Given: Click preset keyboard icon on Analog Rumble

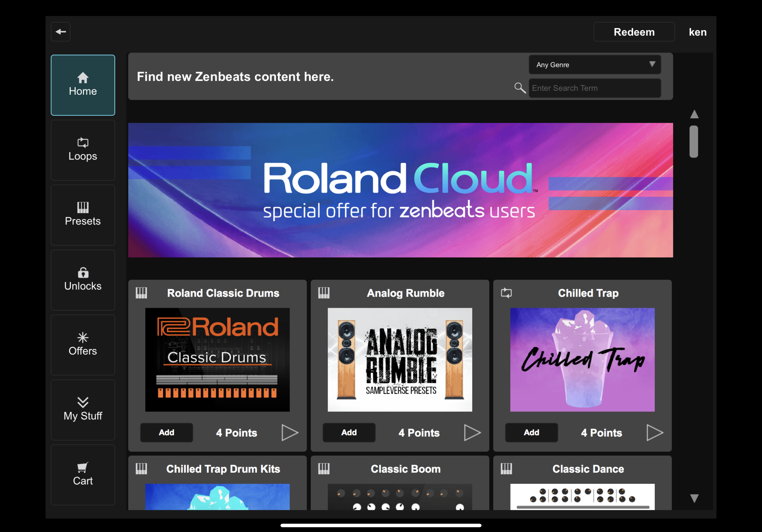Looking at the screenshot, I should point(324,293).
